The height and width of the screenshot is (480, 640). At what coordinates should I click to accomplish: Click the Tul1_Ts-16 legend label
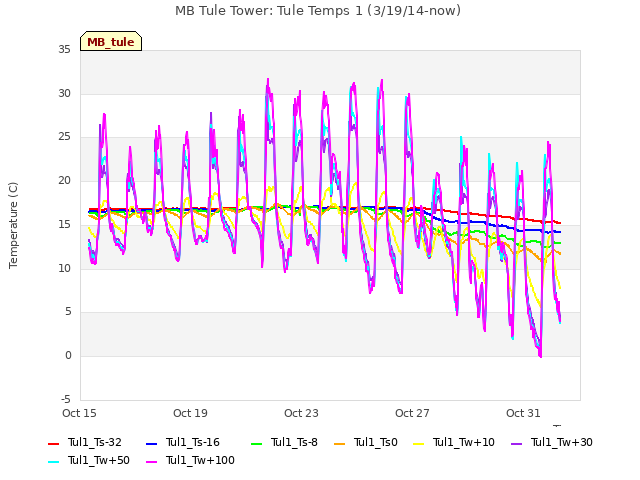pyautogui.click(x=193, y=442)
